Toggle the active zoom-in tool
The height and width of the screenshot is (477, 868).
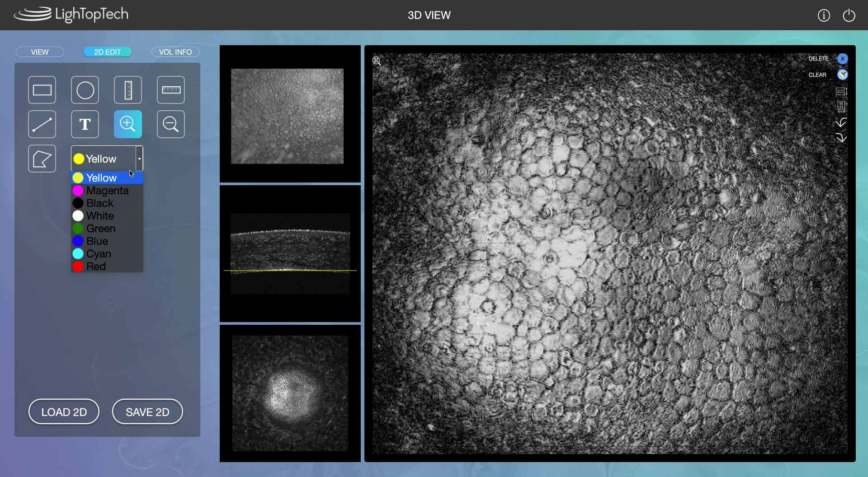[127, 124]
